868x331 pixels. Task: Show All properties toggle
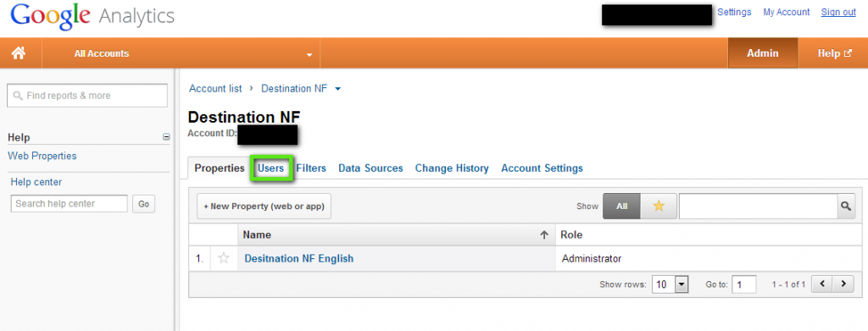(621, 206)
